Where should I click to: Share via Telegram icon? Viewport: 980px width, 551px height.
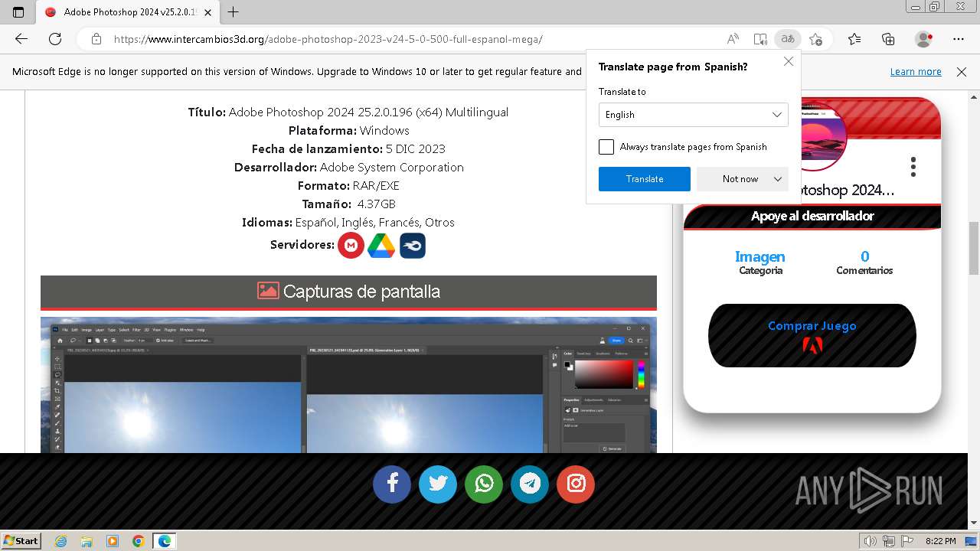[530, 484]
